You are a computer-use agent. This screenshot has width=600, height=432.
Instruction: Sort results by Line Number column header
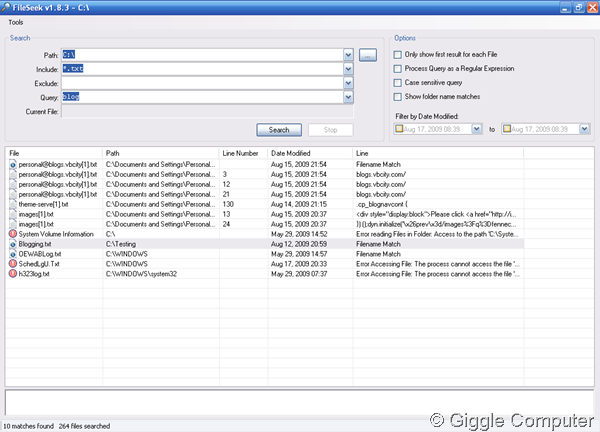coord(243,153)
